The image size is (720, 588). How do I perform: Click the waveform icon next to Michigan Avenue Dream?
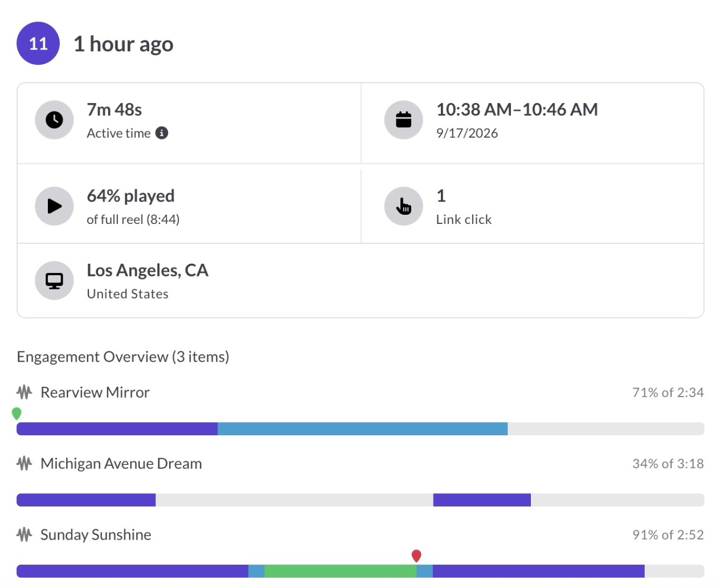tap(24, 463)
